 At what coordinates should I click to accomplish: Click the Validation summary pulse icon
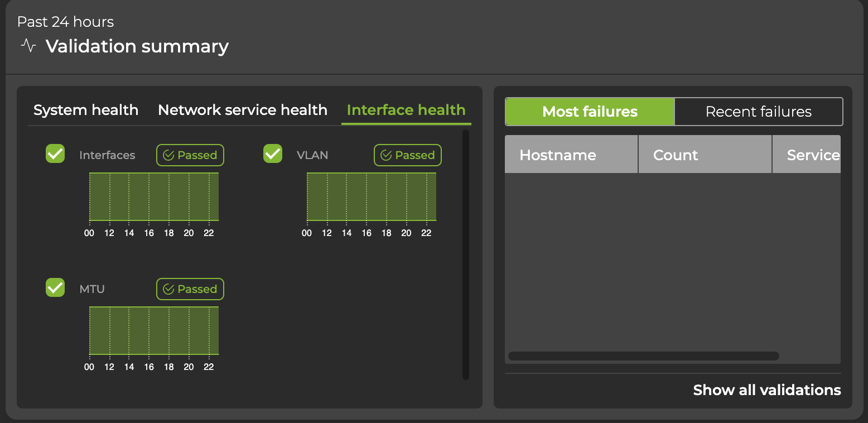click(x=28, y=45)
